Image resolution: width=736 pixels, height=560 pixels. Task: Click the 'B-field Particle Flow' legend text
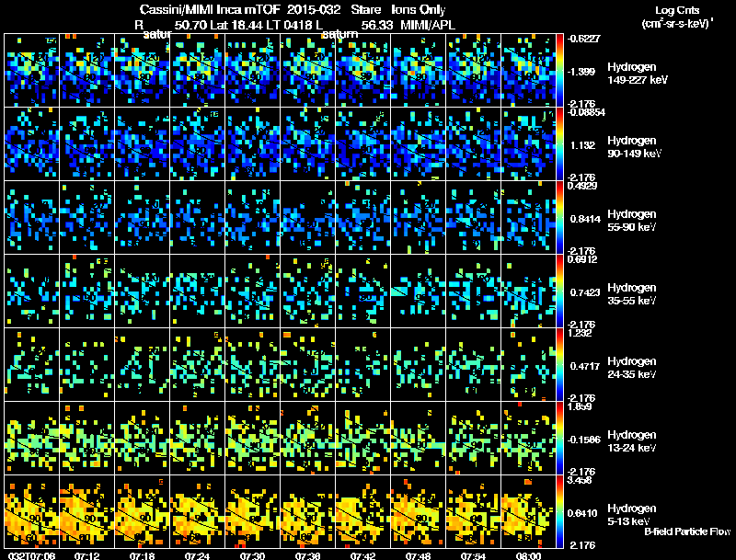click(687, 531)
